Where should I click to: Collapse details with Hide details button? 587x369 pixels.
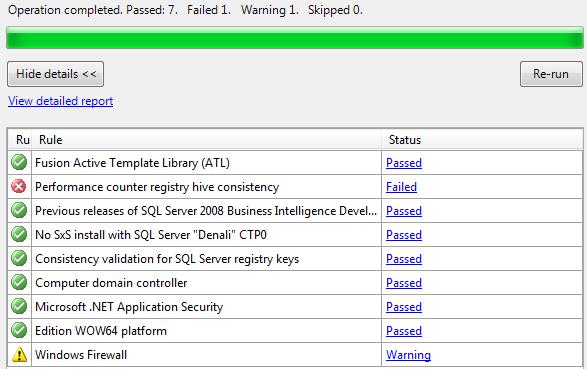55,74
